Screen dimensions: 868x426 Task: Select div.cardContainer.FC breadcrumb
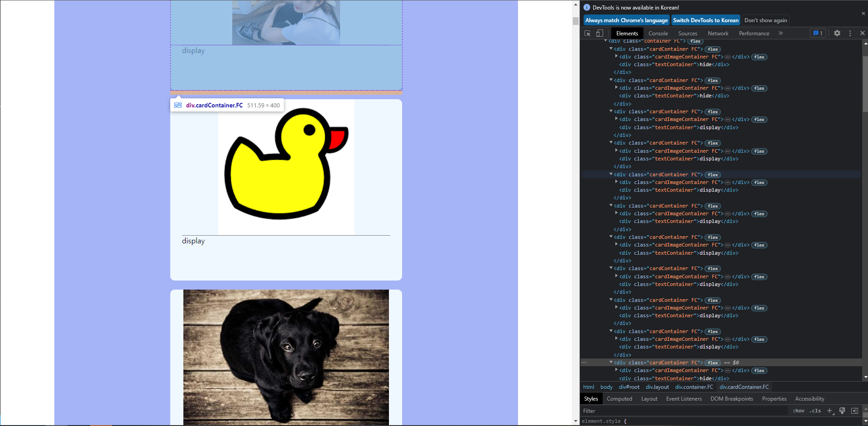(744, 387)
